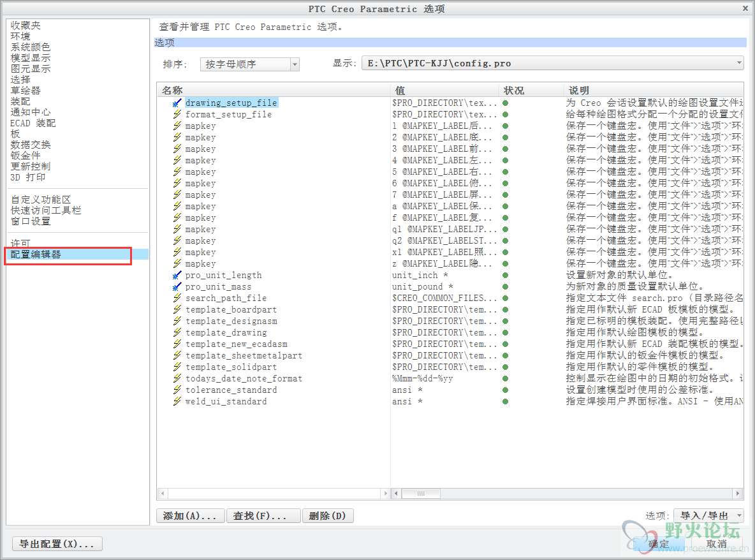Open 自定义功能区 settings
Viewport: 755px width, 560px height.
[x=41, y=200]
